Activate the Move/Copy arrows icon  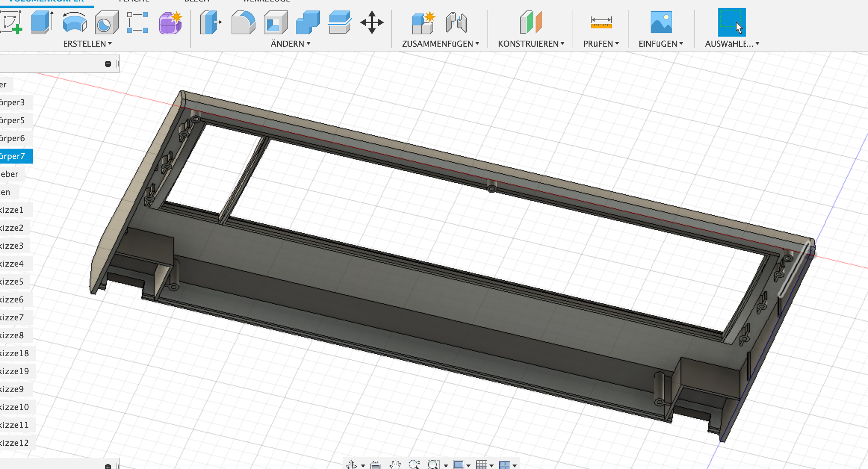[372, 23]
